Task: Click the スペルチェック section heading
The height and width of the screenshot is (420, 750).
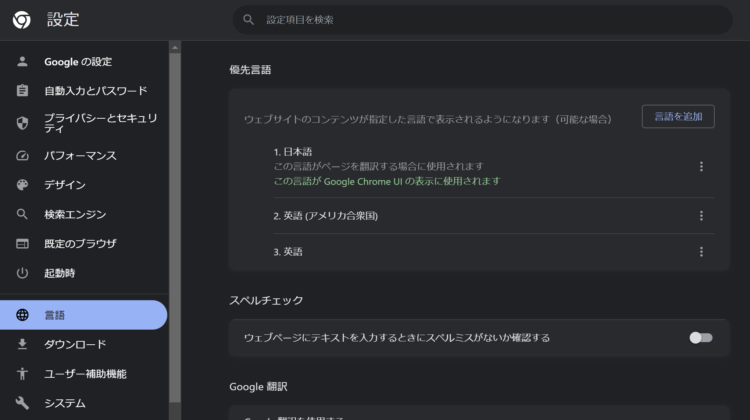Action: point(266,300)
